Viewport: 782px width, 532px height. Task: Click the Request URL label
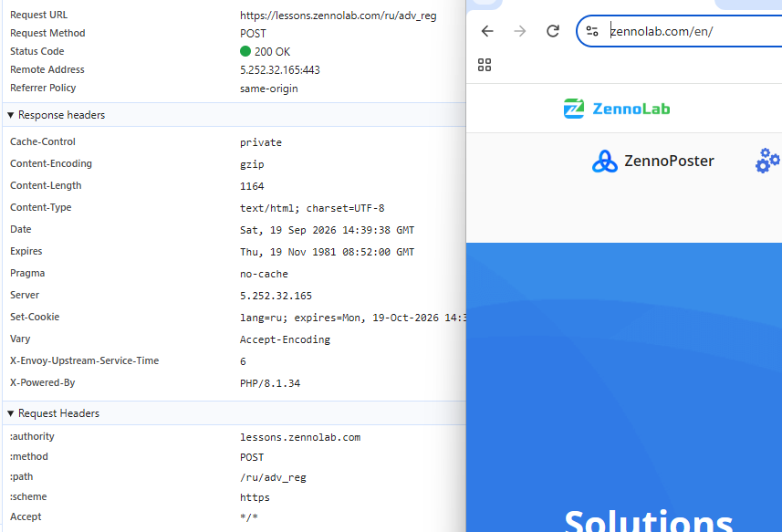point(39,15)
